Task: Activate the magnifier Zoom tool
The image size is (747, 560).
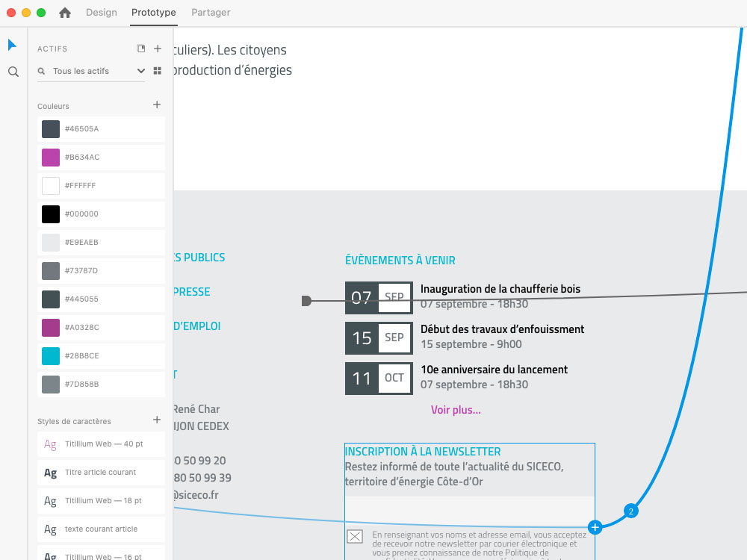Action: tap(13, 72)
